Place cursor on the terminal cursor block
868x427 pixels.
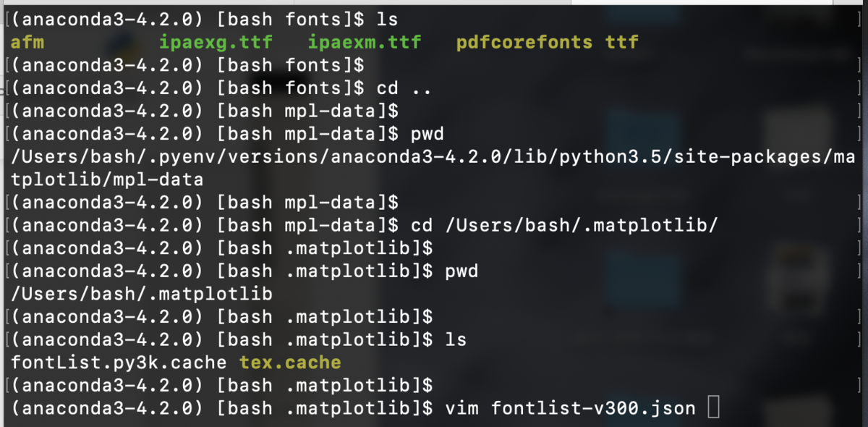pos(712,407)
